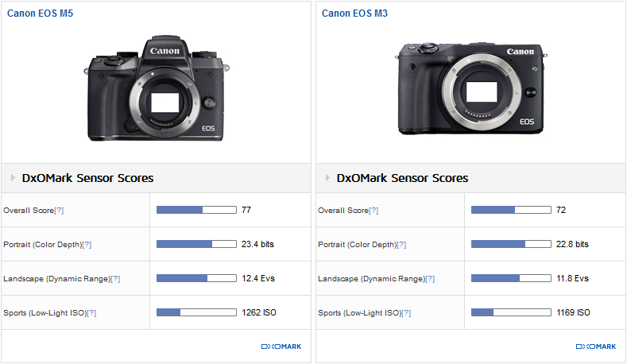Select the M3 value 11.8 Evs

(573, 278)
